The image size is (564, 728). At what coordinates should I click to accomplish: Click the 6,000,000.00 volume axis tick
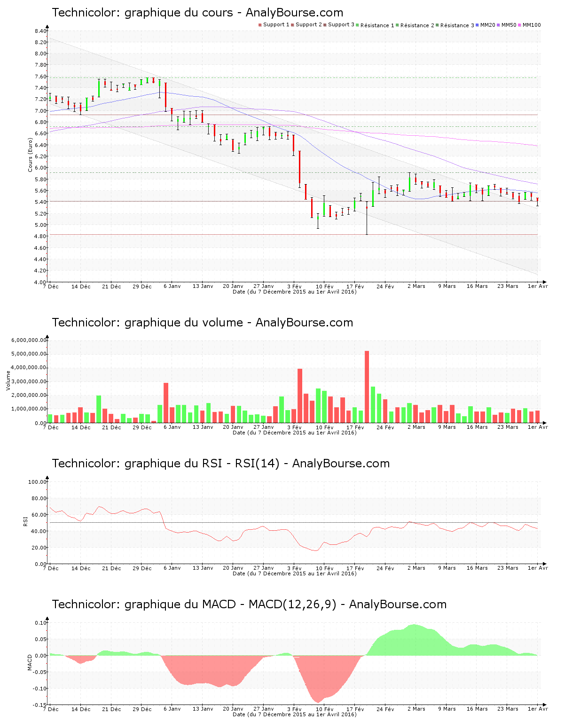(29, 341)
